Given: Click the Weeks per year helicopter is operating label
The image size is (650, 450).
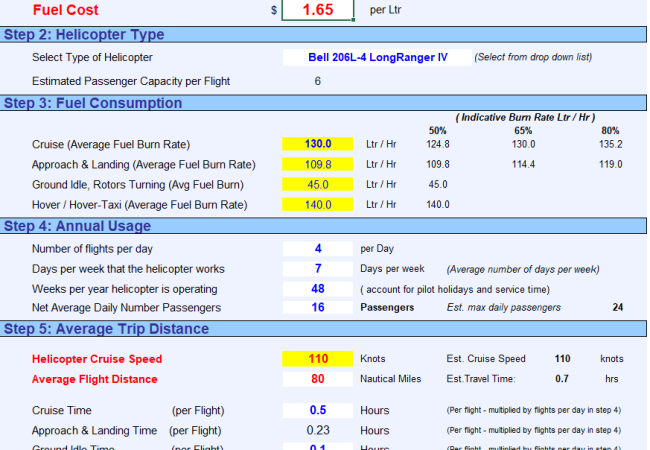Looking at the screenshot, I should click(x=125, y=289).
